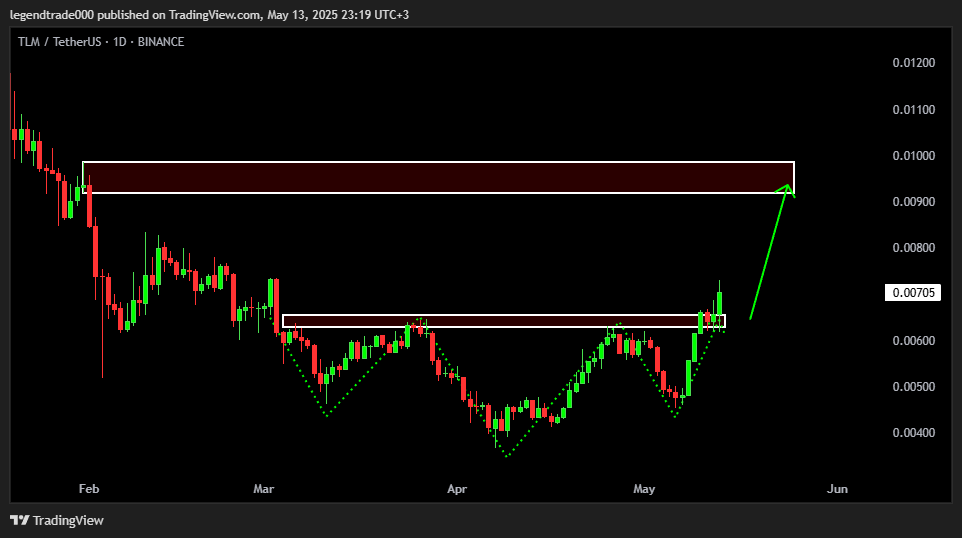Click the 0.00500 price axis label
Viewport: 962px width, 538px height.
(x=914, y=386)
